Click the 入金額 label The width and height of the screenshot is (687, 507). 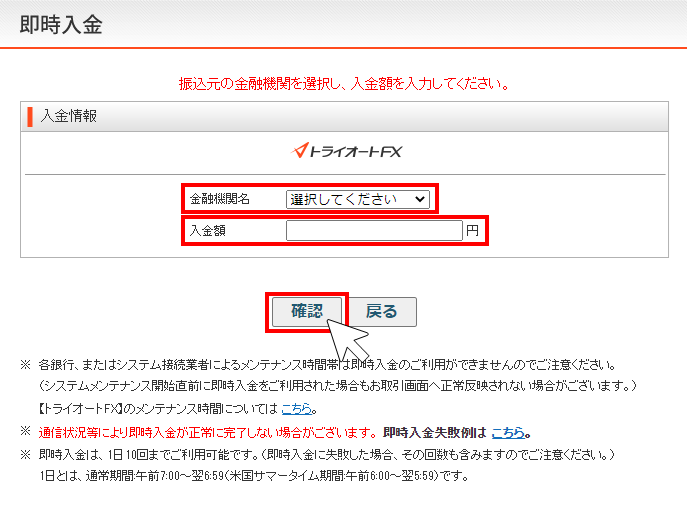pyautogui.click(x=207, y=230)
